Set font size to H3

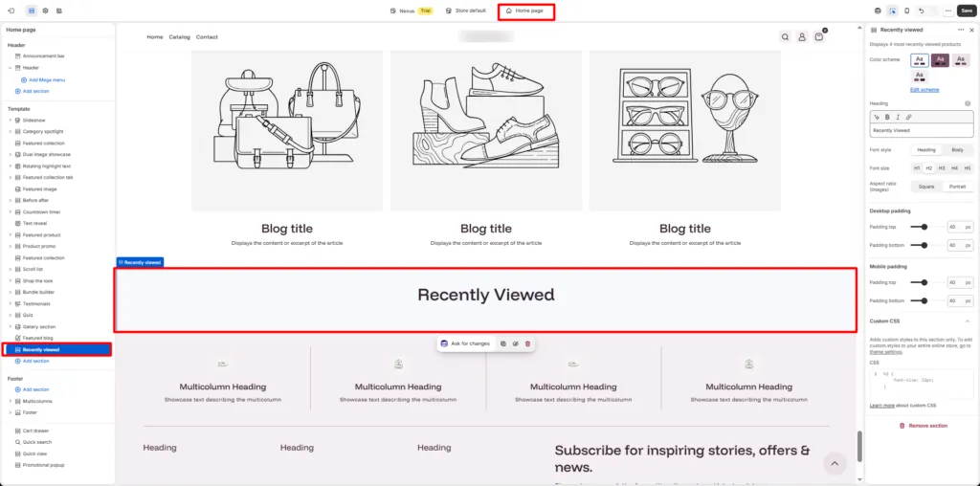(942, 168)
